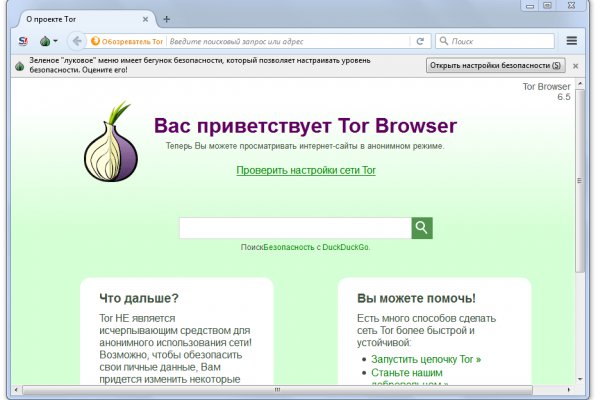600x400 pixels.
Task: Open "Проверить настройки сети Tor" link
Action: 306,170
